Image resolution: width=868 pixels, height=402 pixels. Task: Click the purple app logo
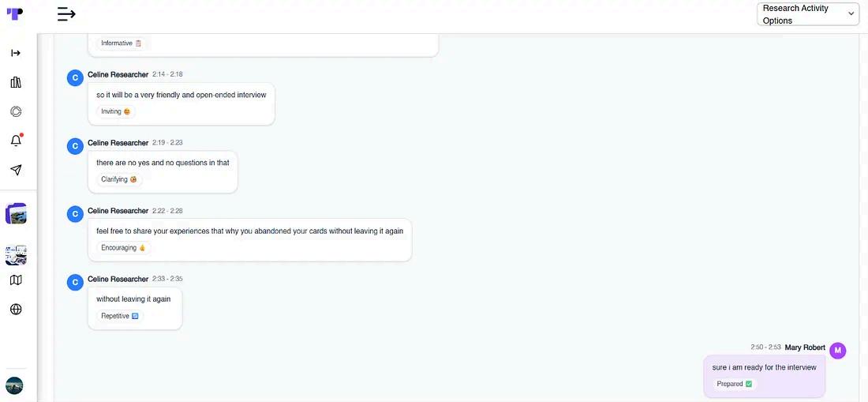point(15,14)
